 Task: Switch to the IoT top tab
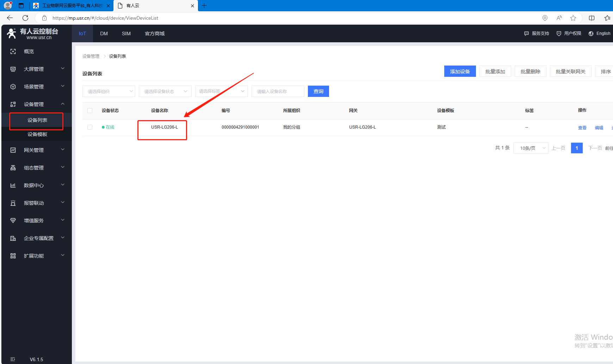coord(82,33)
